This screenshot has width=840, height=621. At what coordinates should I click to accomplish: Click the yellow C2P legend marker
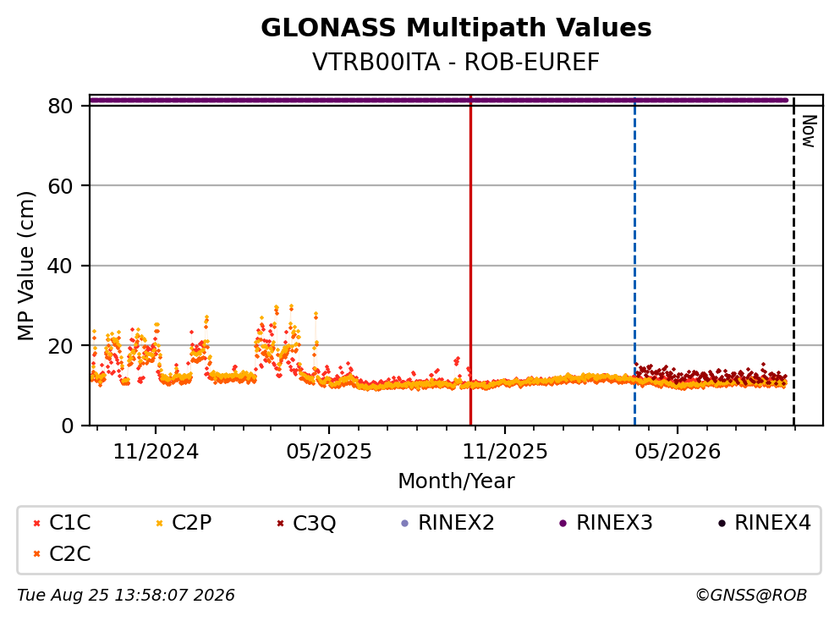click(x=159, y=523)
